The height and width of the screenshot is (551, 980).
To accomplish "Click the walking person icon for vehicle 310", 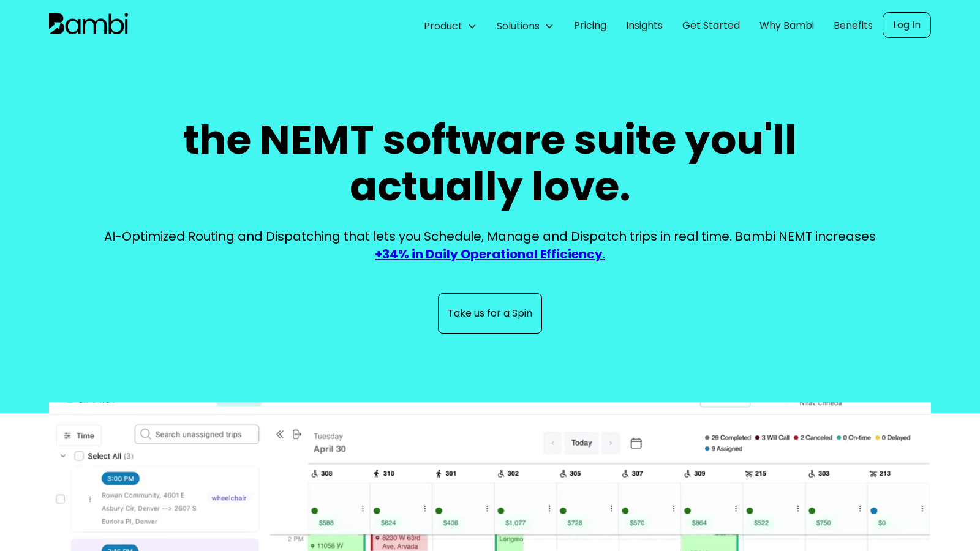I will coord(377,474).
